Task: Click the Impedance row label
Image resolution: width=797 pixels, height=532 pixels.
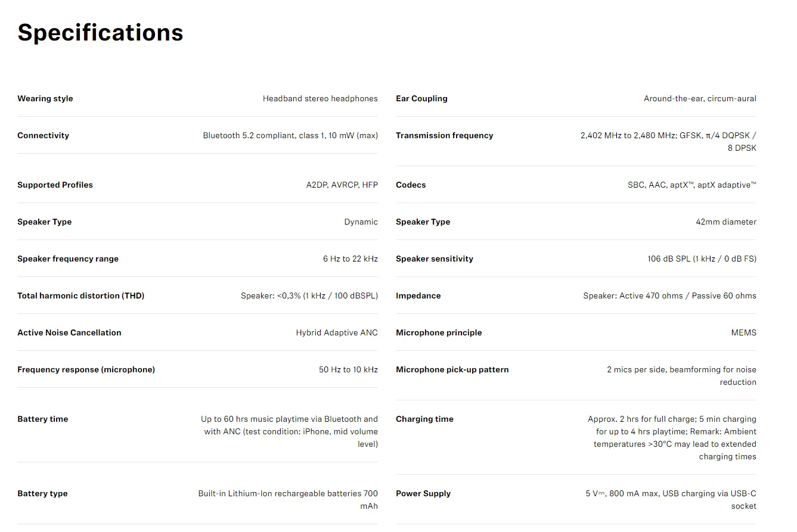Action: point(418,295)
